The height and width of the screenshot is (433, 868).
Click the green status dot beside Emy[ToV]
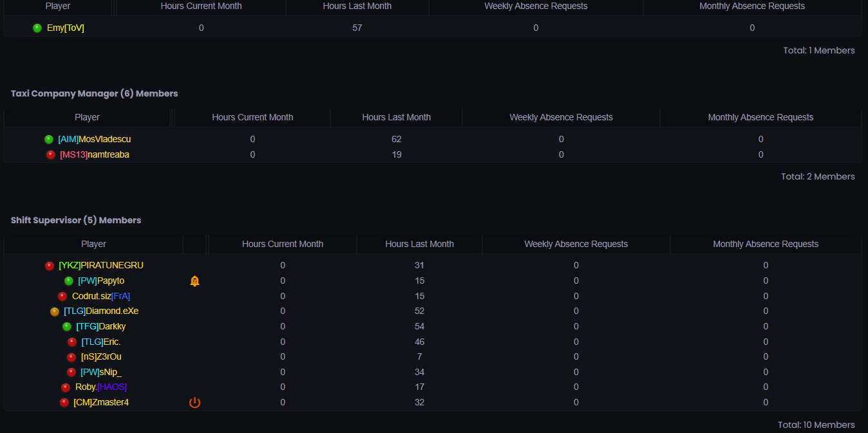click(x=37, y=28)
